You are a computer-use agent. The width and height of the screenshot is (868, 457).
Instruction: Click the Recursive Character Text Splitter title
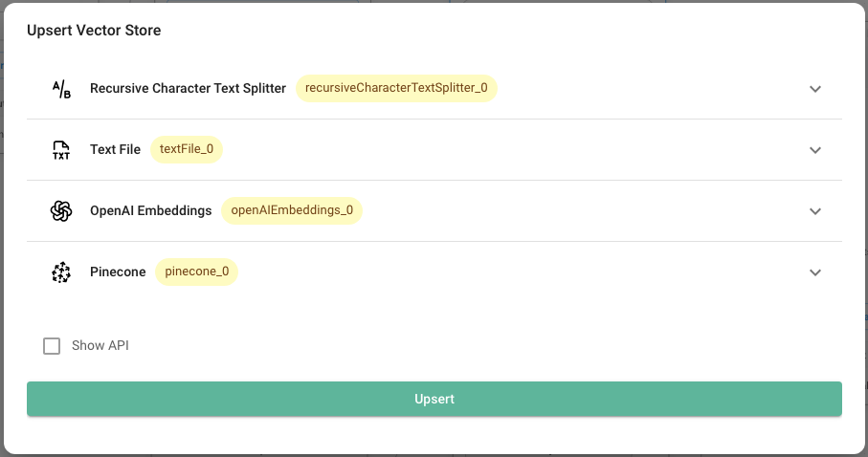[188, 88]
